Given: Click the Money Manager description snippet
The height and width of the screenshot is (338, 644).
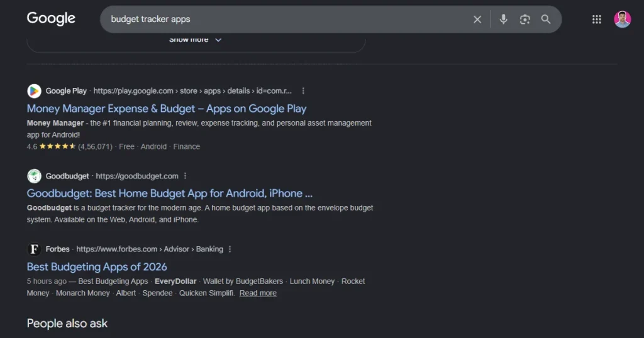Looking at the screenshot, I should tap(199, 129).
